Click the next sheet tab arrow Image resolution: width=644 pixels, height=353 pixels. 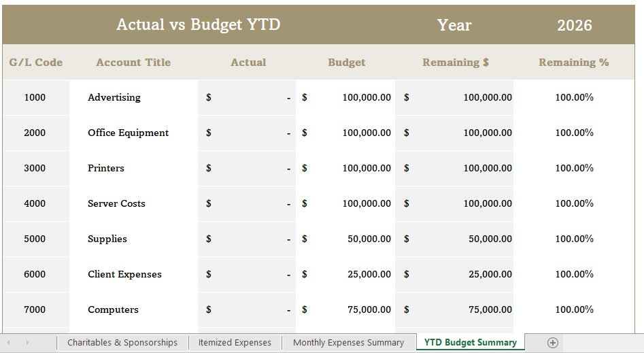pos(27,342)
